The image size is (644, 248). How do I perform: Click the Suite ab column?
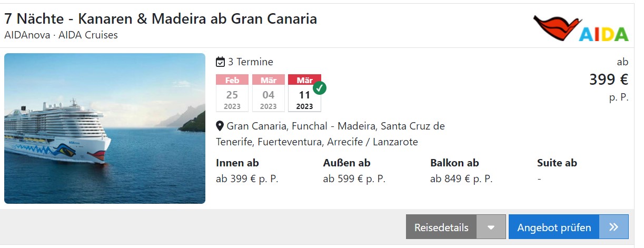tap(557, 171)
